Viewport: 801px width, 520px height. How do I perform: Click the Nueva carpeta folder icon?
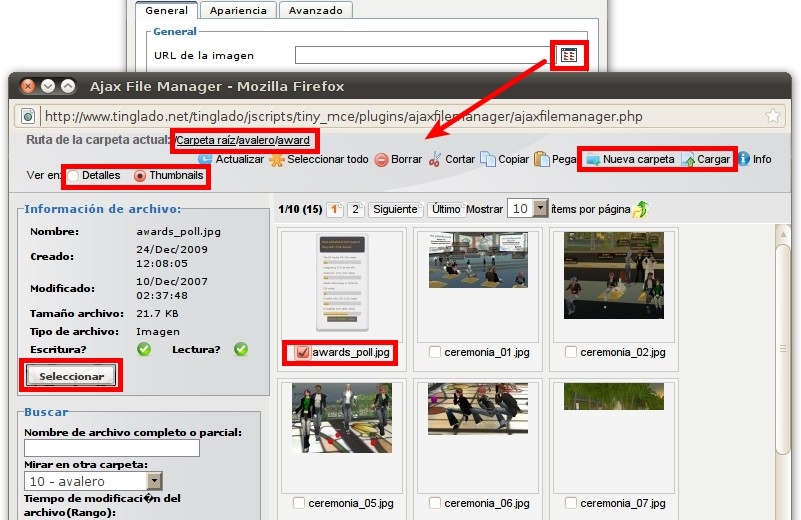(593, 160)
